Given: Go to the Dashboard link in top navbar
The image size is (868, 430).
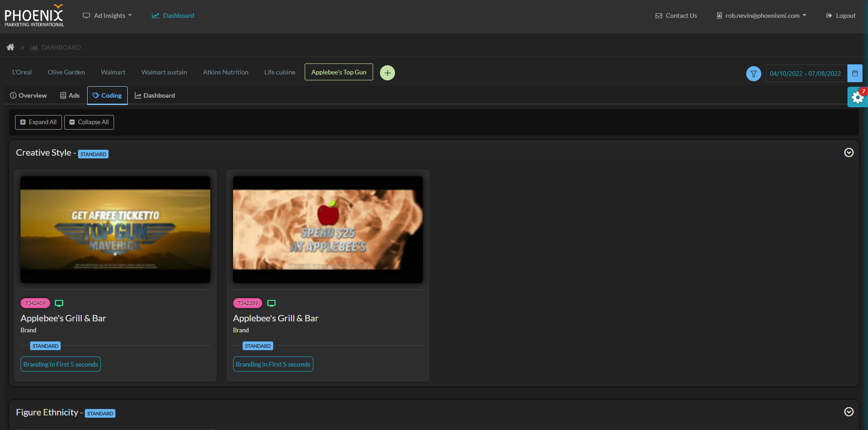Looking at the screenshot, I should pos(173,16).
